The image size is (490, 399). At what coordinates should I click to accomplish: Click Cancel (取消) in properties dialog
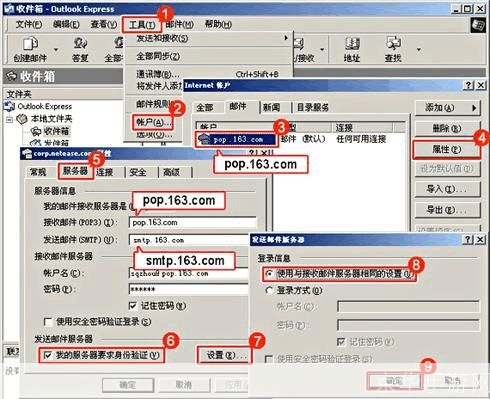[184, 385]
